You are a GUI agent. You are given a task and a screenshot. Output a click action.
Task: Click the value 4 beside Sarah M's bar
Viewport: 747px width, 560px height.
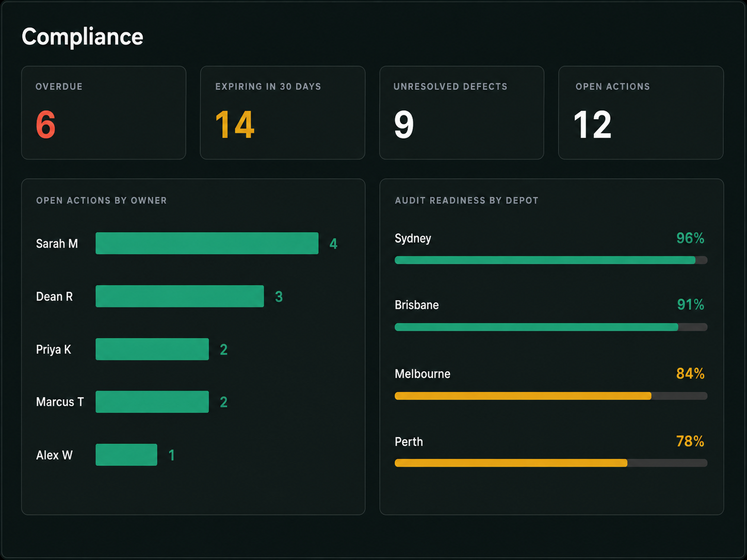tap(333, 244)
